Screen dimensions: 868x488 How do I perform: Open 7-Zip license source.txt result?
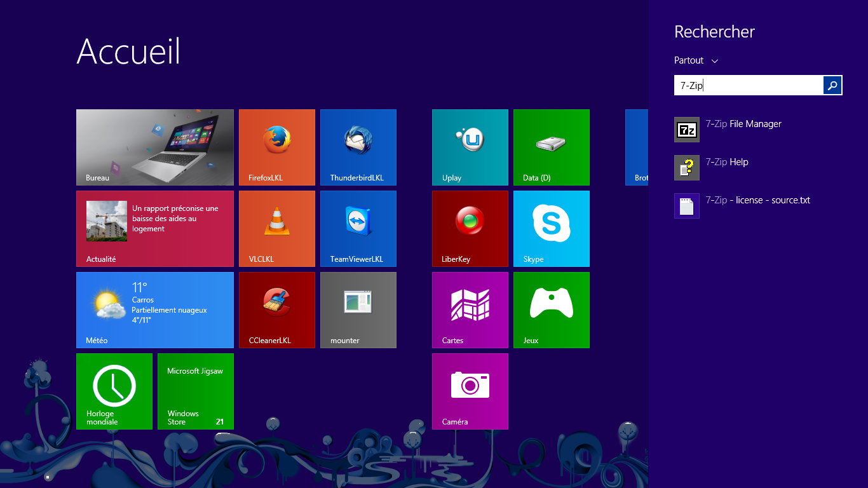tap(758, 206)
